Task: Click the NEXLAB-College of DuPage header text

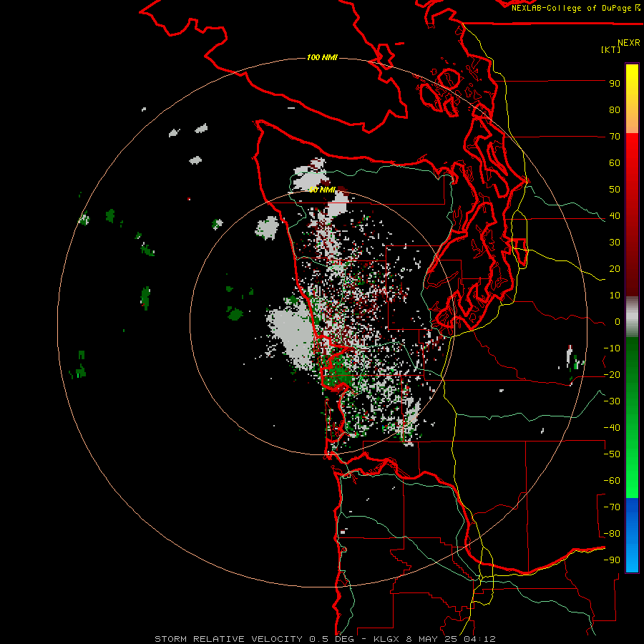Action: (575, 8)
